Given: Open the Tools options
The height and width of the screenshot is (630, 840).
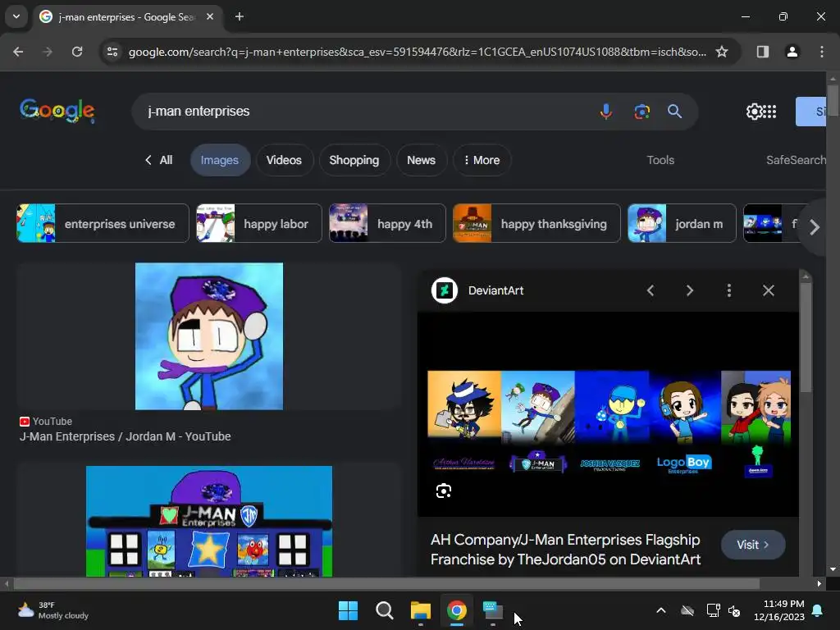Looking at the screenshot, I should 660,160.
